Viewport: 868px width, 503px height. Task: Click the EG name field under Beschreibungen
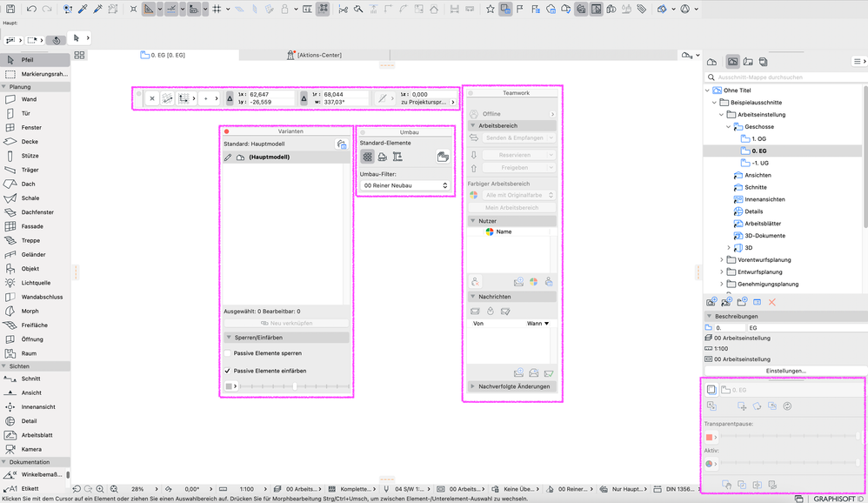806,327
